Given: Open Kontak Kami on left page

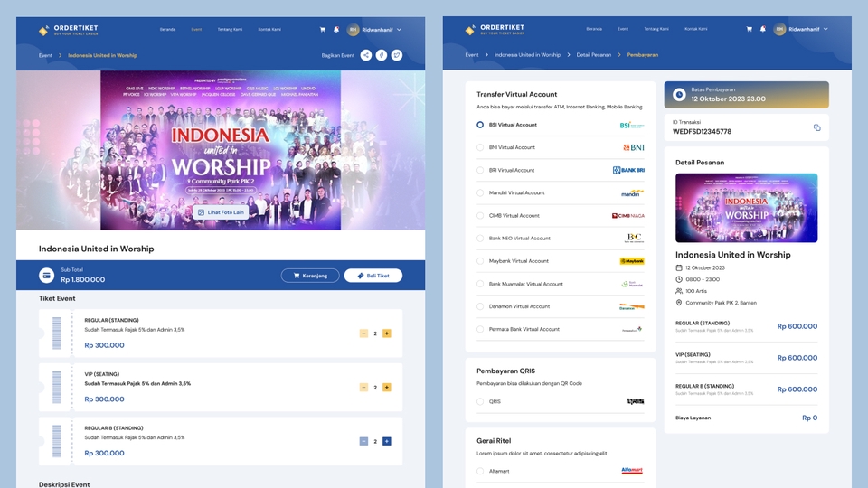Looking at the screenshot, I should (269, 29).
